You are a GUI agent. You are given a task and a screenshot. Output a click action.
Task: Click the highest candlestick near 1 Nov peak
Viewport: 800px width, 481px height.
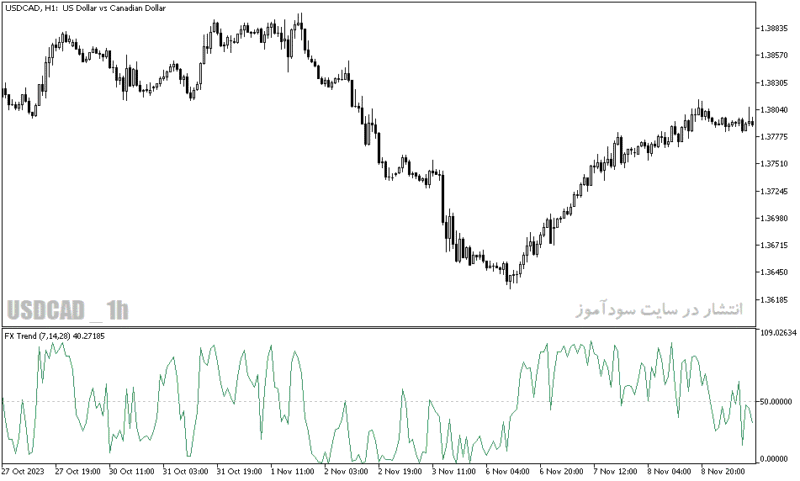301,23
